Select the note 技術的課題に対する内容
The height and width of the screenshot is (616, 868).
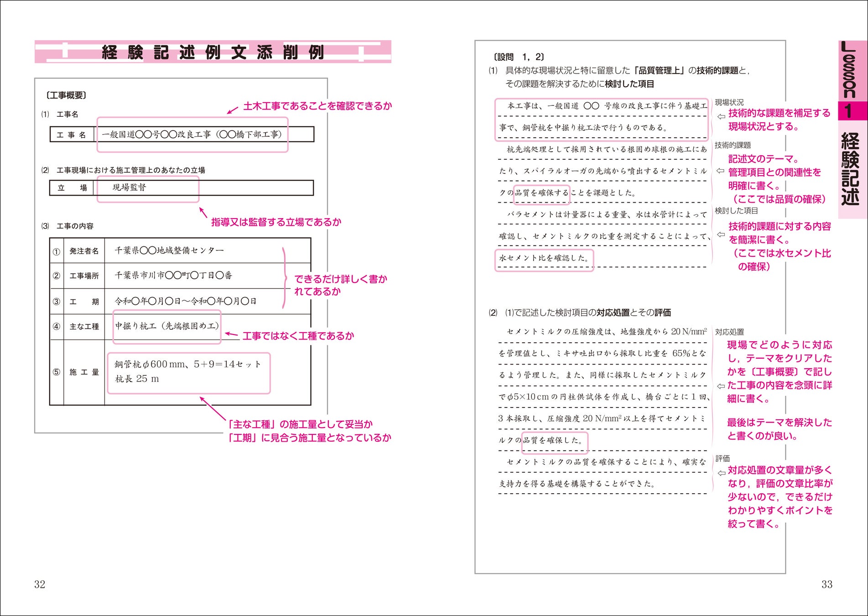coord(780,226)
